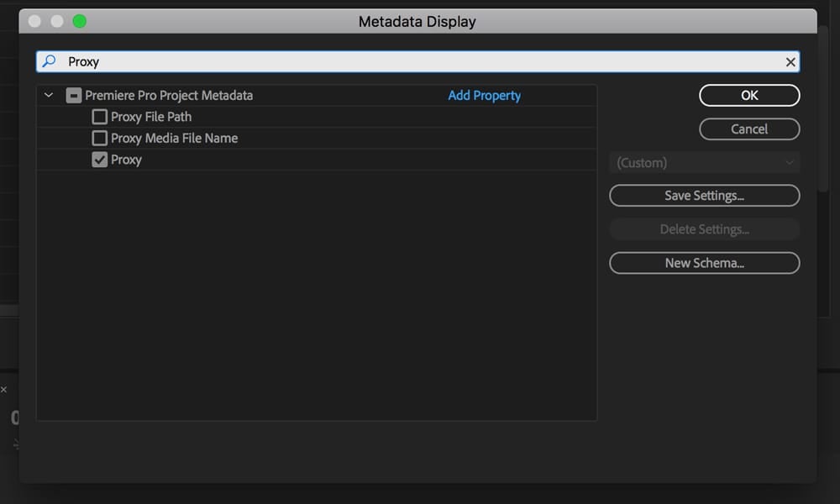The image size is (840, 504).
Task: Open Add Property for project metadata
Action: [484, 95]
